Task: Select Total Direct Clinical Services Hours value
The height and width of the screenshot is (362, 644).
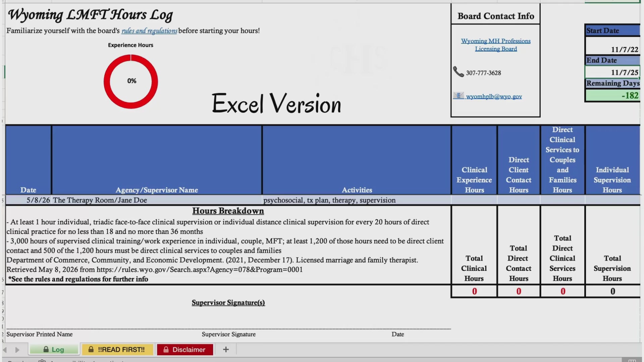Action: (562, 291)
